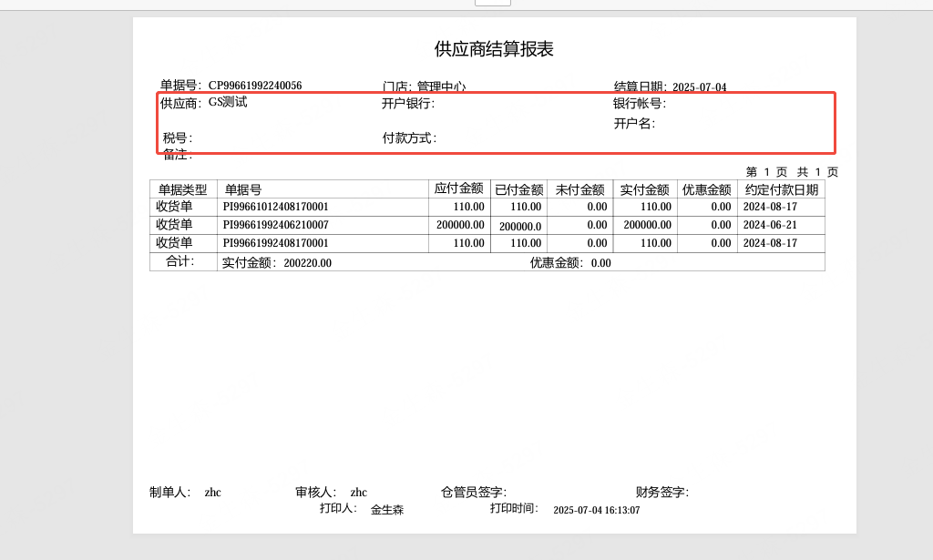Click the report title 供应商结算报表
Screen dimensions: 933x560
pyautogui.click(x=494, y=49)
